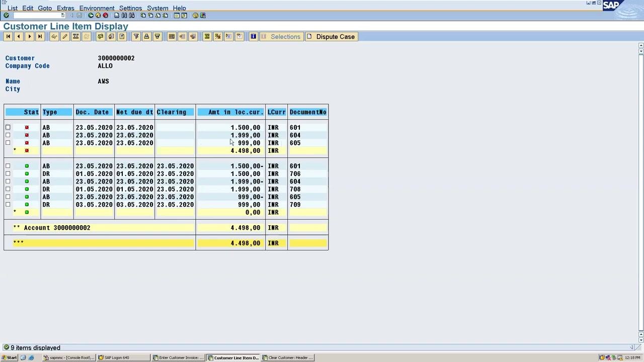Open the command field history dropdown
The height and width of the screenshot is (362, 644).
[63, 16]
